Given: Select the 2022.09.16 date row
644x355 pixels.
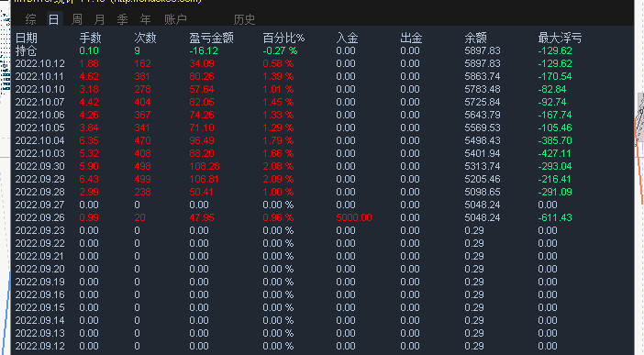Looking at the screenshot, I should point(39,294).
